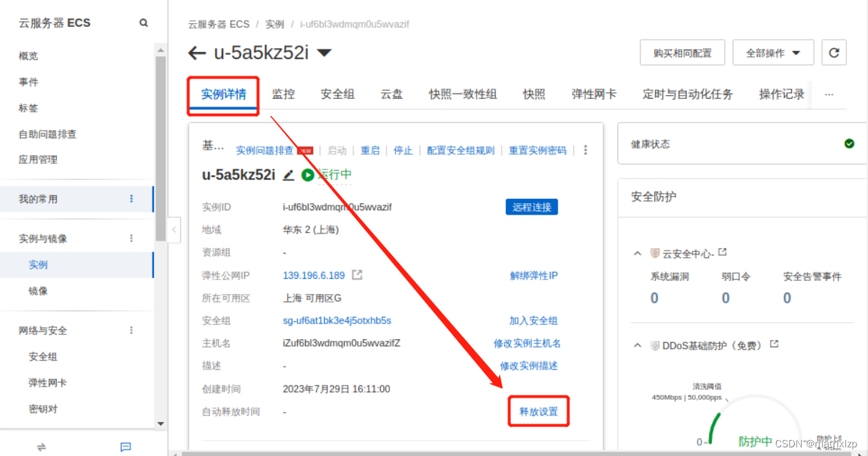Click more options icon beside 实例与镜像
The width and height of the screenshot is (868, 456).
click(131, 238)
